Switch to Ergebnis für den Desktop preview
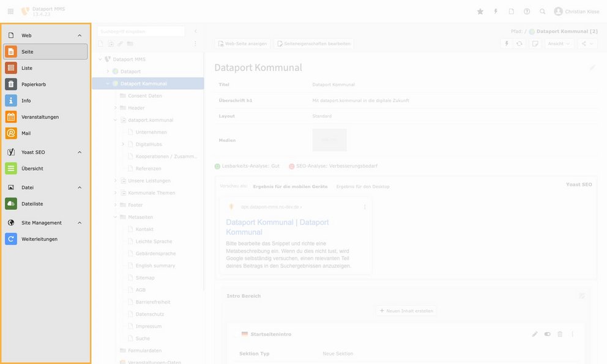 362,187
